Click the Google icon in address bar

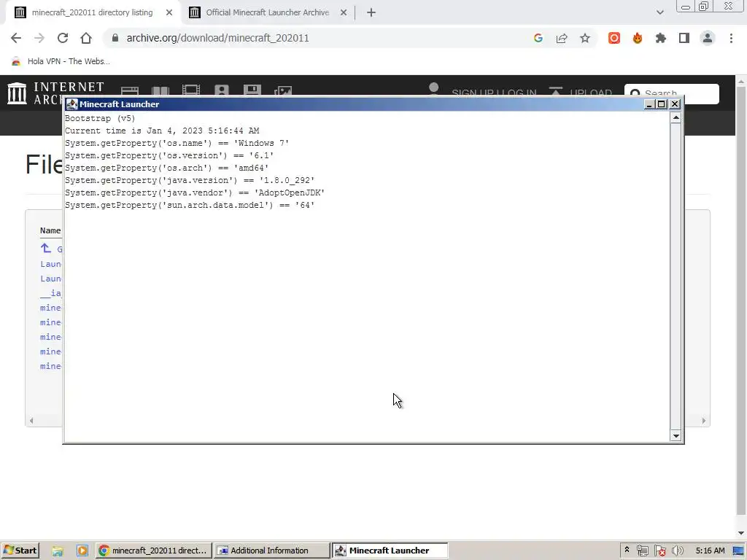point(538,38)
